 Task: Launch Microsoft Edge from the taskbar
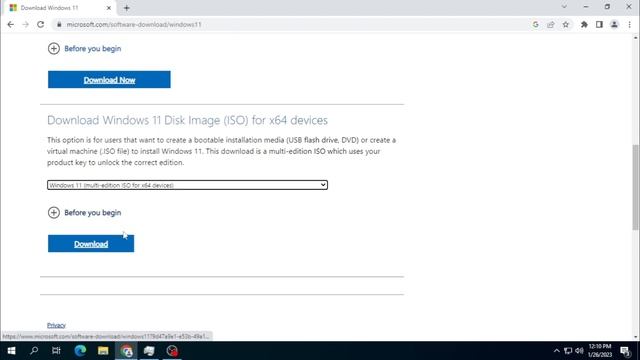pos(80,351)
